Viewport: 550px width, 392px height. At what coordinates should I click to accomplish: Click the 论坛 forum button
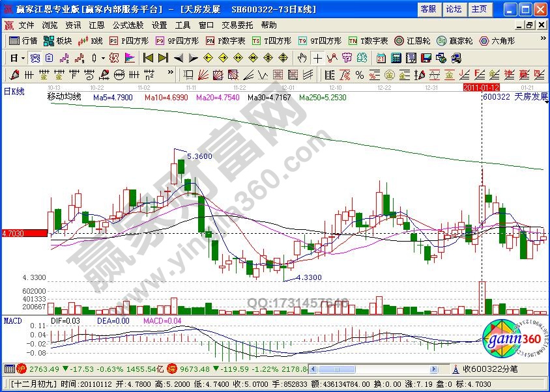click(x=454, y=9)
